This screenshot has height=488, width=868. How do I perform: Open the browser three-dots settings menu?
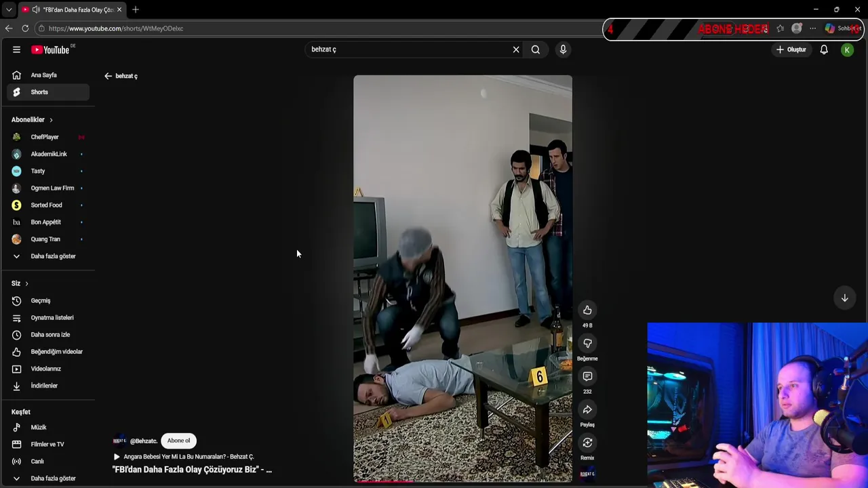[x=812, y=28]
